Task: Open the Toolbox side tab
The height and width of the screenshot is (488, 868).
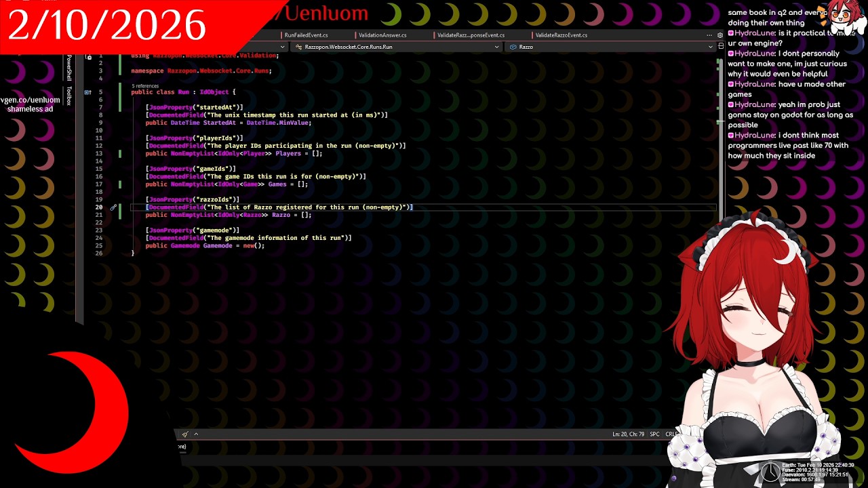Action: tap(68, 96)
